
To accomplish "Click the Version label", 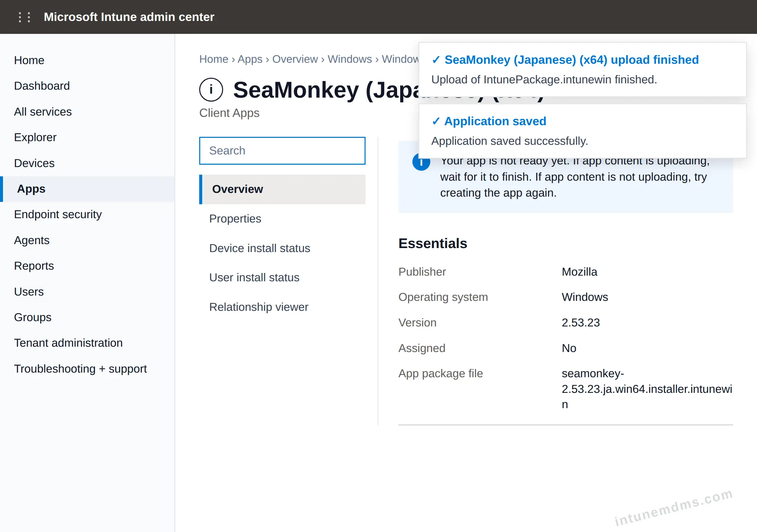I will click(417, 322).
